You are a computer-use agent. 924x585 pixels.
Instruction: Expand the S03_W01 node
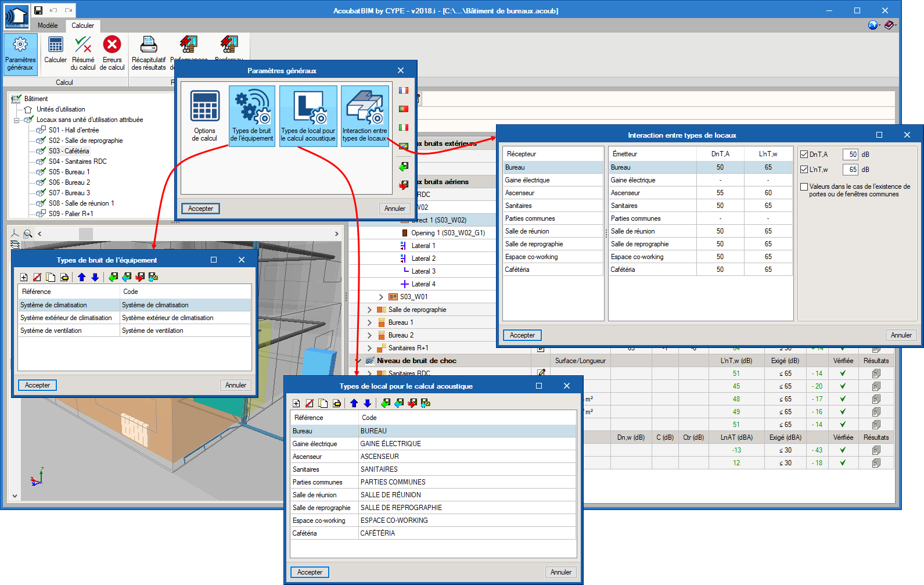(x=381, y=297)
